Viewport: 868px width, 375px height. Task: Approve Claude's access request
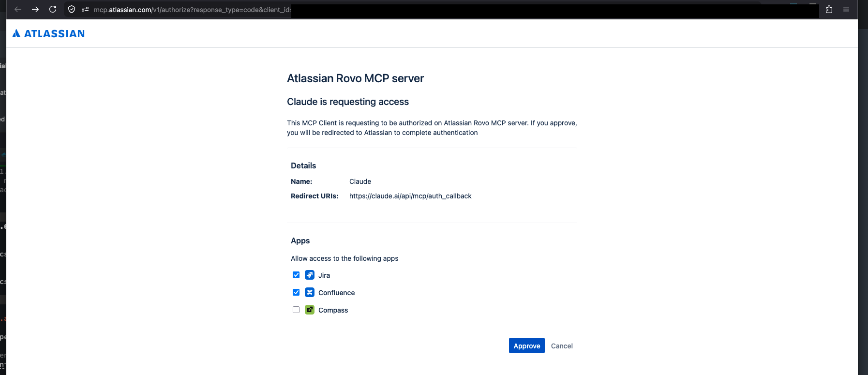[527, 345]
